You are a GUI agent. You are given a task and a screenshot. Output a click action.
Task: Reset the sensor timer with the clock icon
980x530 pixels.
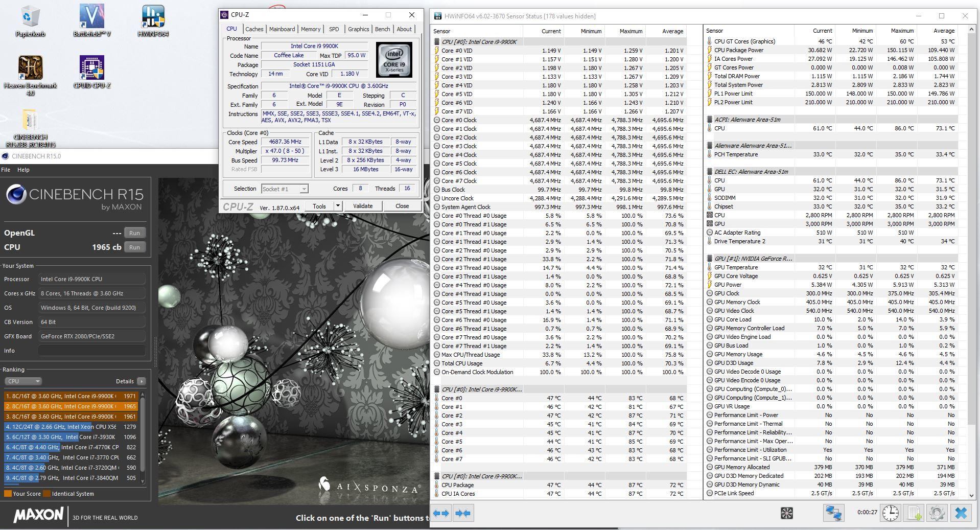click(891, 513)
